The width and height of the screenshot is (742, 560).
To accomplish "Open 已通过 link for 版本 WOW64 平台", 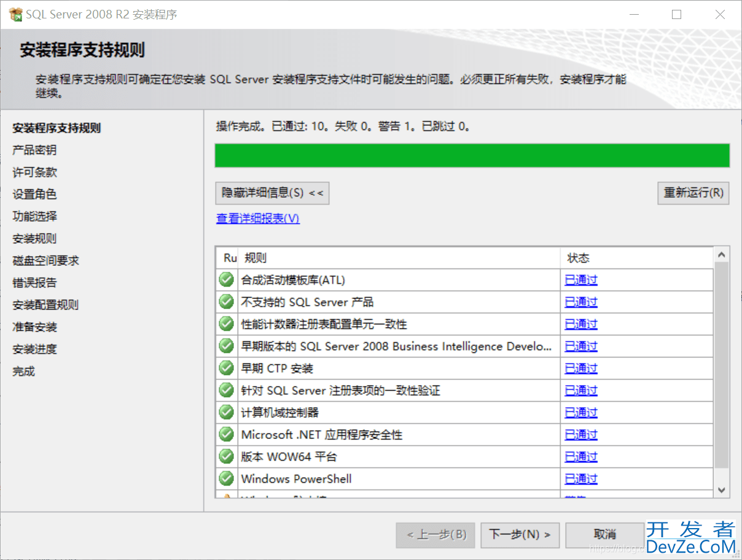I will click(581, 457).
